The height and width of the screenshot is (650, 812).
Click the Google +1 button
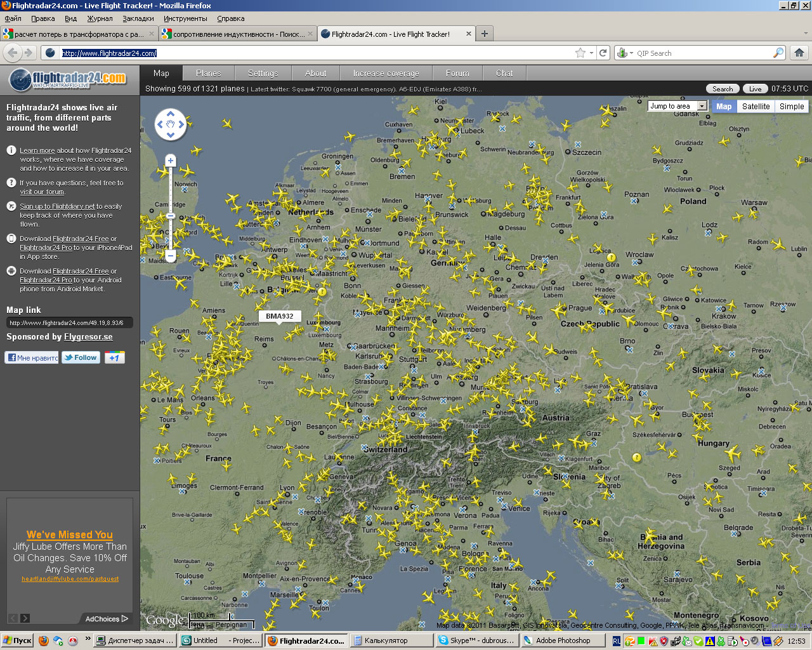coord(114,357)
